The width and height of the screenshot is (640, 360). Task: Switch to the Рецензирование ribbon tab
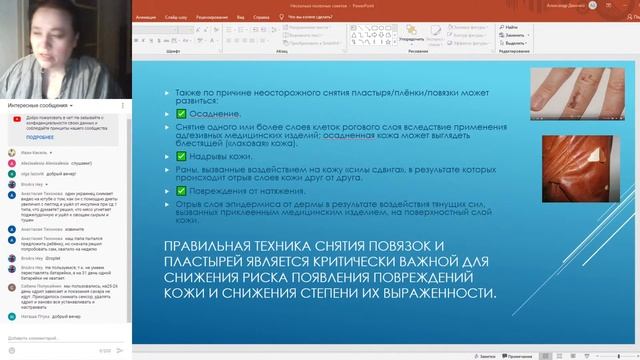click(212, 17)
